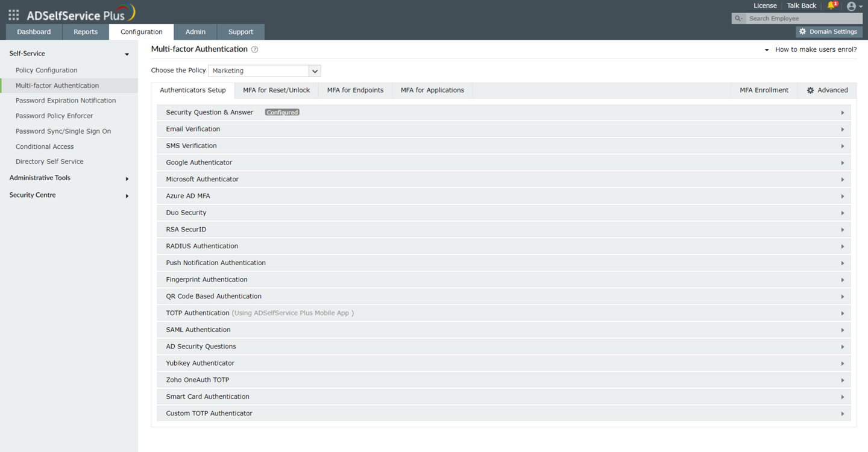Click the Configured badge on Security Question
This screenshot has height=452, width=868.
[282, 113]
